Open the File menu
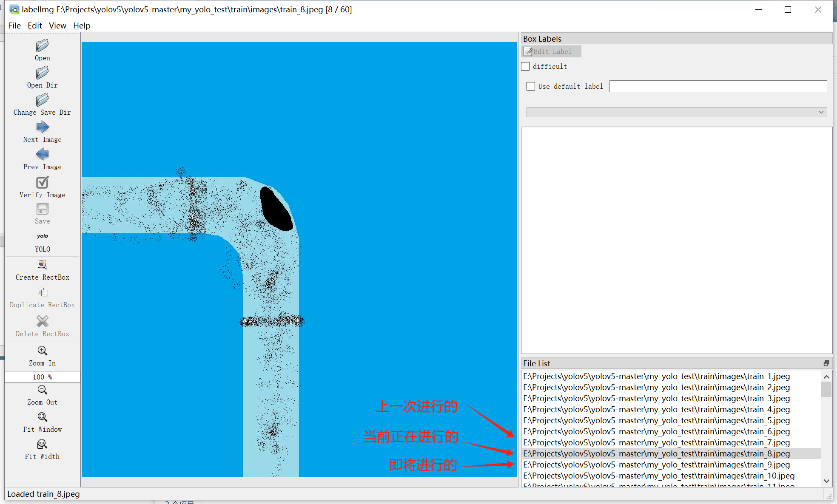837x504 pixels. [14, 25]
